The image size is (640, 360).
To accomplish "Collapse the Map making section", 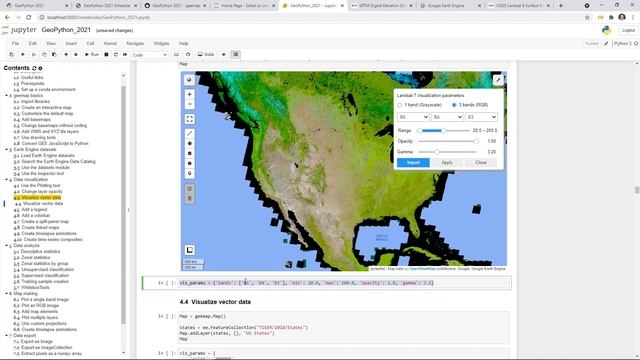I will tap(7, 293).
